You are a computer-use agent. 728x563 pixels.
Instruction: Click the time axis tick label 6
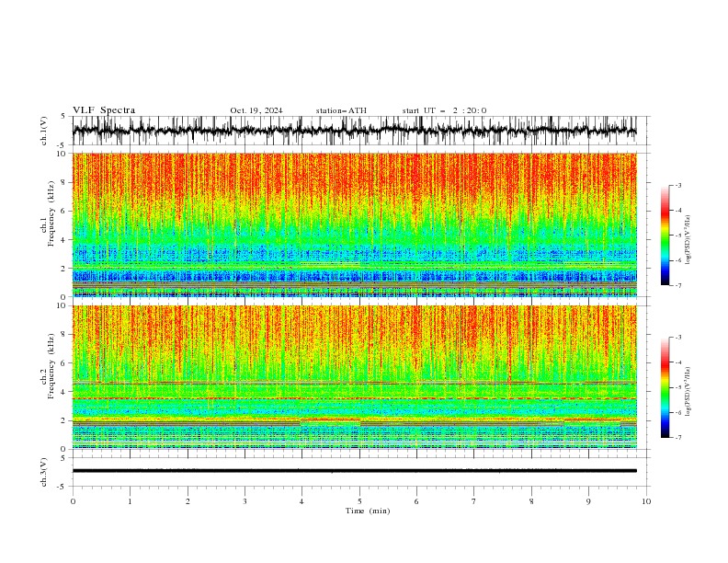coord(416,501)
